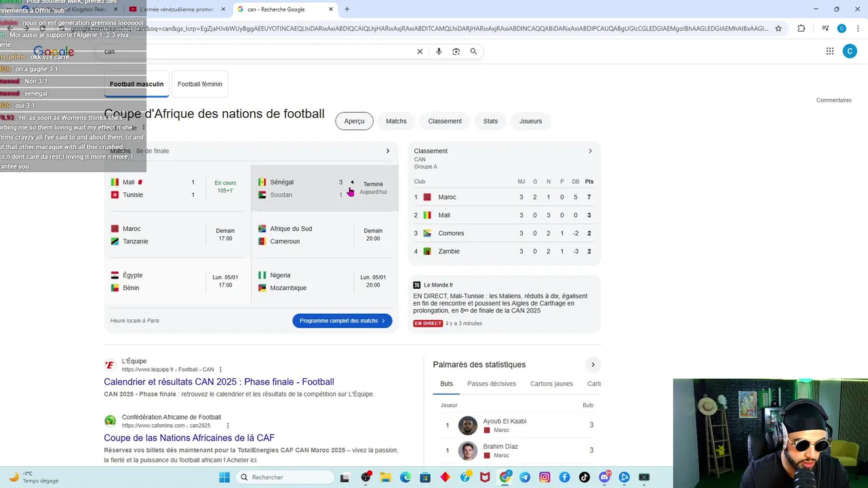The height and width of the screenshot is (488, 868).
Task: Click the magnifier search button
Action: [x=473, y=52]
